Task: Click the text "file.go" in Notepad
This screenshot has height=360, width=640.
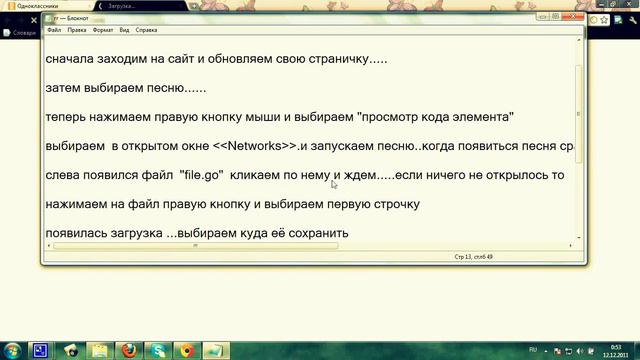Action: [x=202, y=175]
